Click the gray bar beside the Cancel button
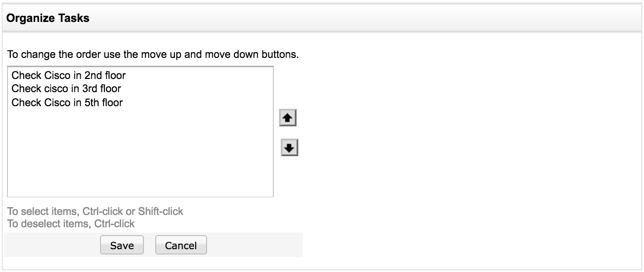644x272 pixels. click(254, 245)
